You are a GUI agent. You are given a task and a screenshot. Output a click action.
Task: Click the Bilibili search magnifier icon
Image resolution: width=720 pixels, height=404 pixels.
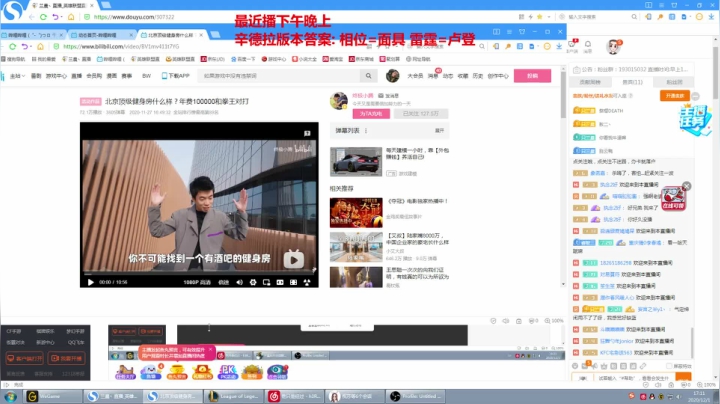(368, 76)
